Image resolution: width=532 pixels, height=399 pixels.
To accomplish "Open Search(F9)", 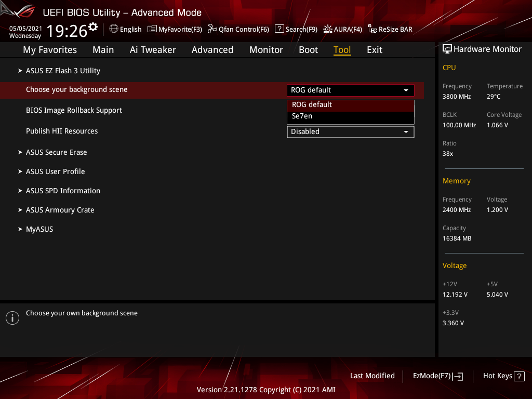I will point(296,29).
